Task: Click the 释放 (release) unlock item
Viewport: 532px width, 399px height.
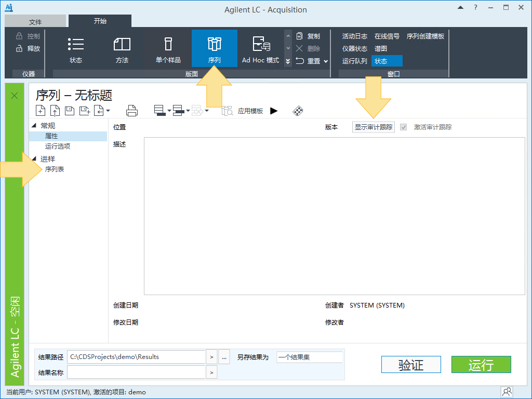Action: point(28,48)
